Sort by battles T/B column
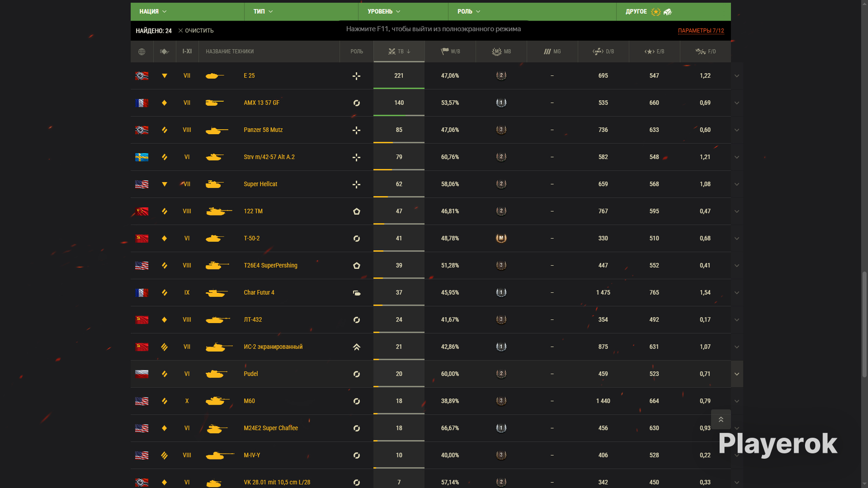 coord(399,51)
